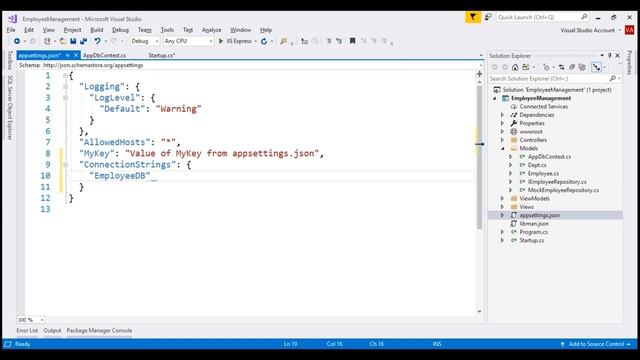The image size is (640, 360).
Task: Toggle Preview Selected Items in Solution Explorer
Action: 597,67
